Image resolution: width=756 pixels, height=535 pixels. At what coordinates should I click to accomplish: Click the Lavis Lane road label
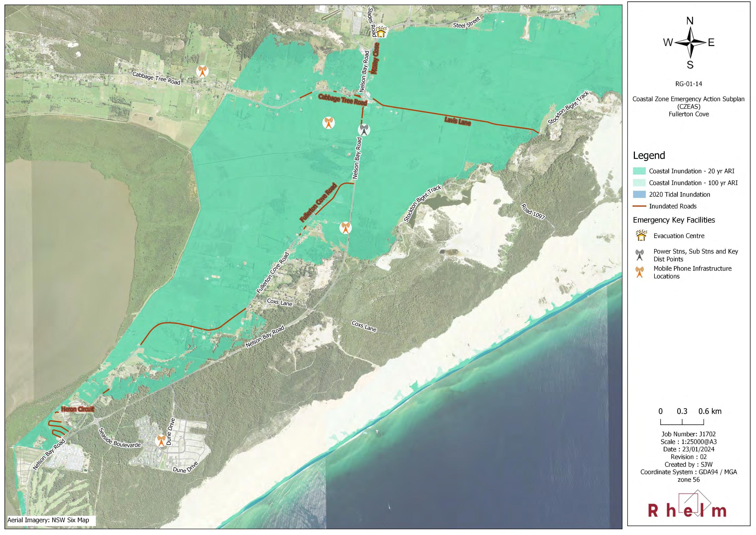click(x=457, y=121)
